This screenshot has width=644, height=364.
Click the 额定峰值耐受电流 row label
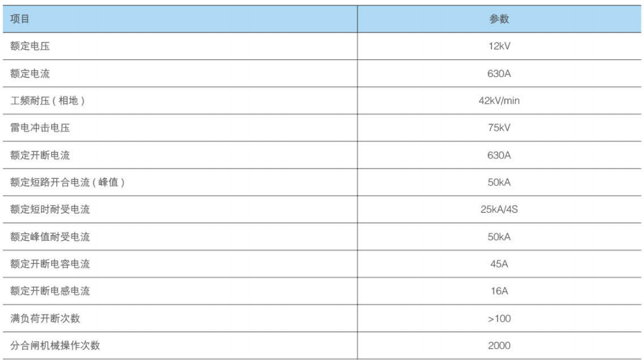[x=50, y=237]
